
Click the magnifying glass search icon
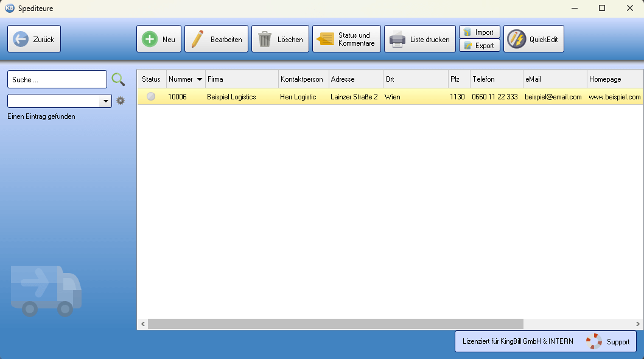pyautogui.click(x=118, y=79)
